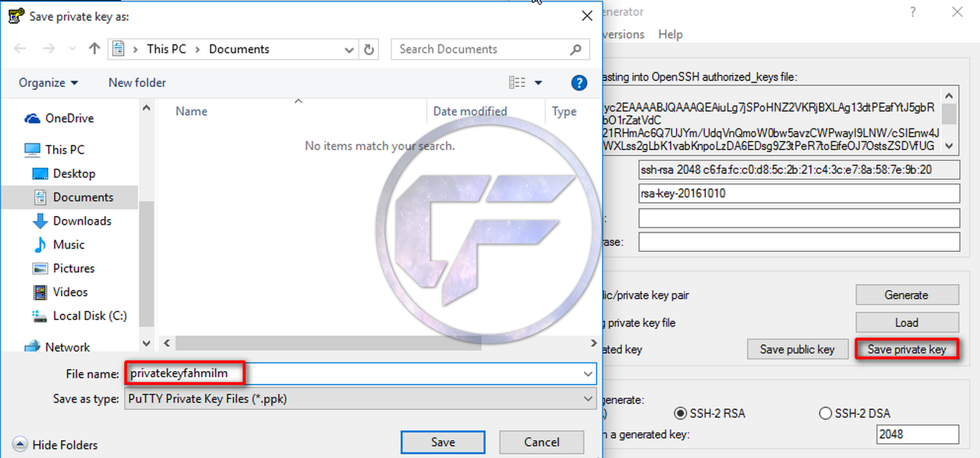Click the New folder toolbar item

click(x=137, y=83)
